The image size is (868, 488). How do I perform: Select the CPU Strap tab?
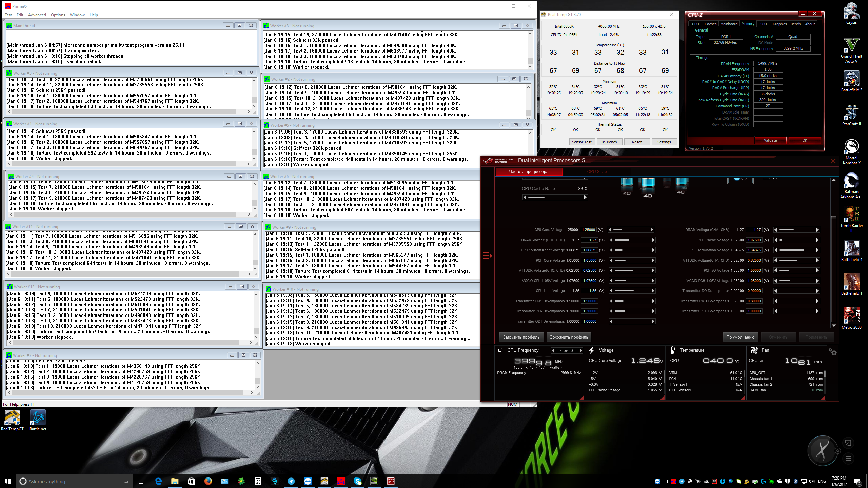coord(597,172)
